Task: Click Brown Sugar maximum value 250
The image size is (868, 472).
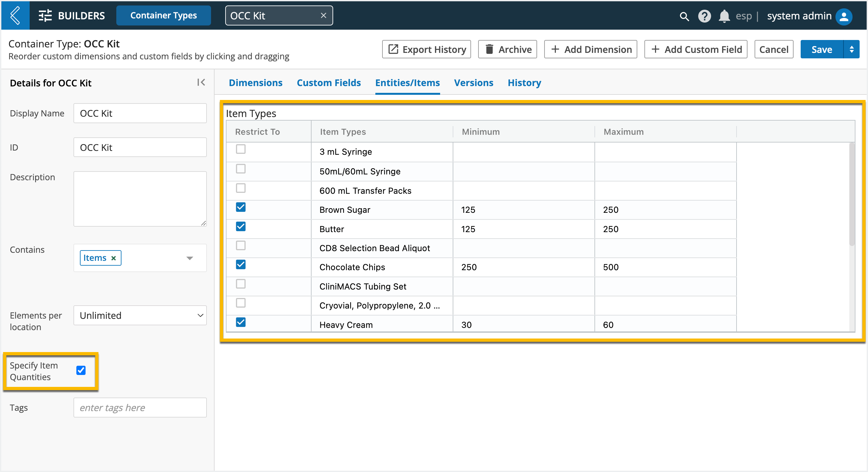Action: click(x=611, y=210)
